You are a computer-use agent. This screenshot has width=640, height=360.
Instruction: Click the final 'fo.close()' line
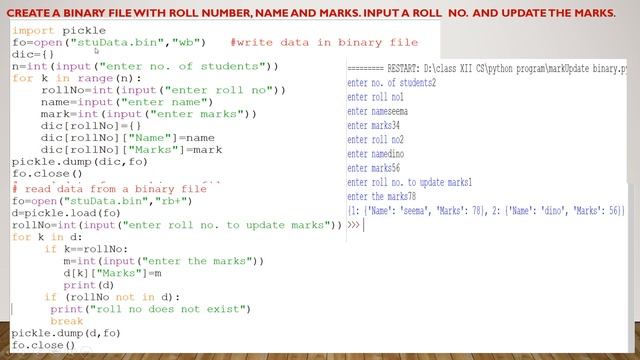43,345
